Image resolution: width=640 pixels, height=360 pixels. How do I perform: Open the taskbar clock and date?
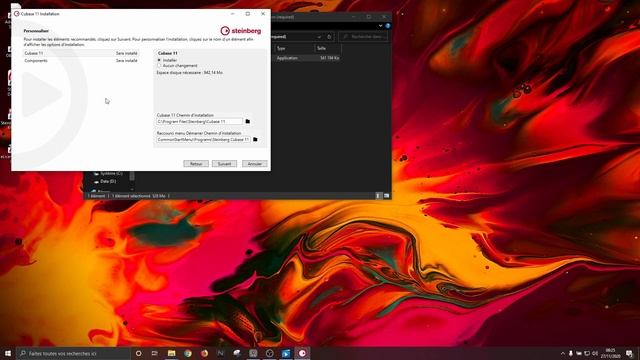click(611, 353)
